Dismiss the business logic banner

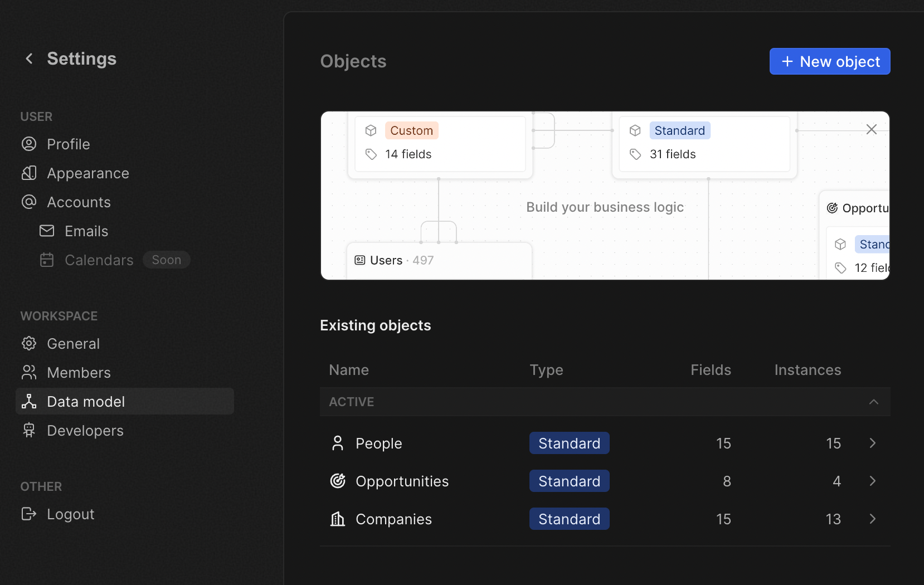coord(872,130)
